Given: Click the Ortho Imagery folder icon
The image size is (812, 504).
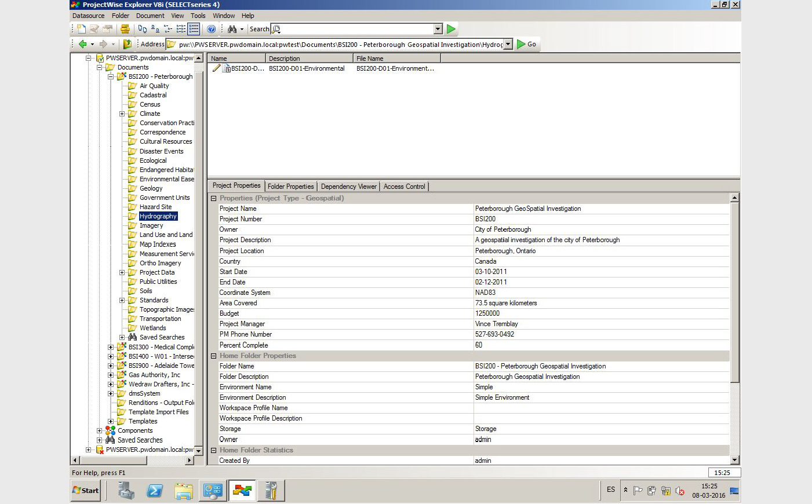Looking at the screenshot, I should 133,263.
